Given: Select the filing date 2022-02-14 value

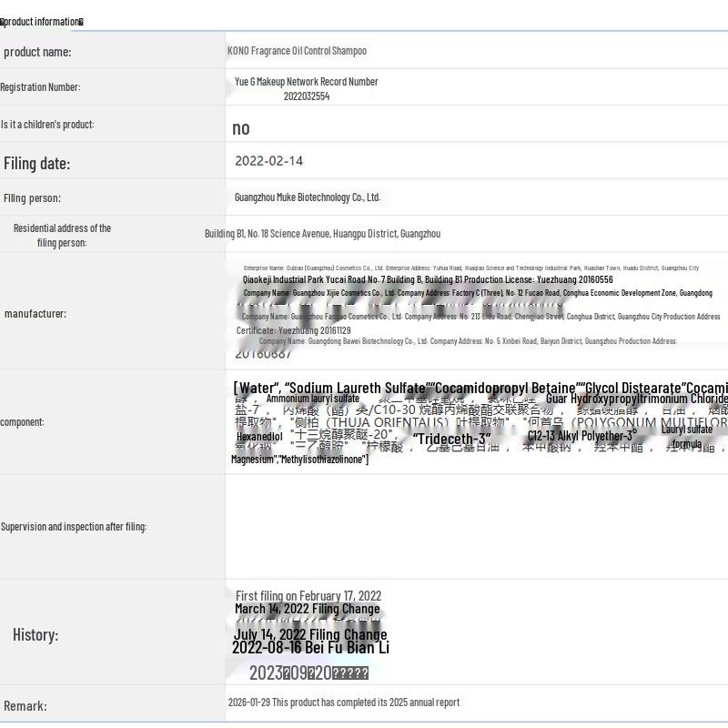Looking at the screenshot, I should click(x=268, y=161).
